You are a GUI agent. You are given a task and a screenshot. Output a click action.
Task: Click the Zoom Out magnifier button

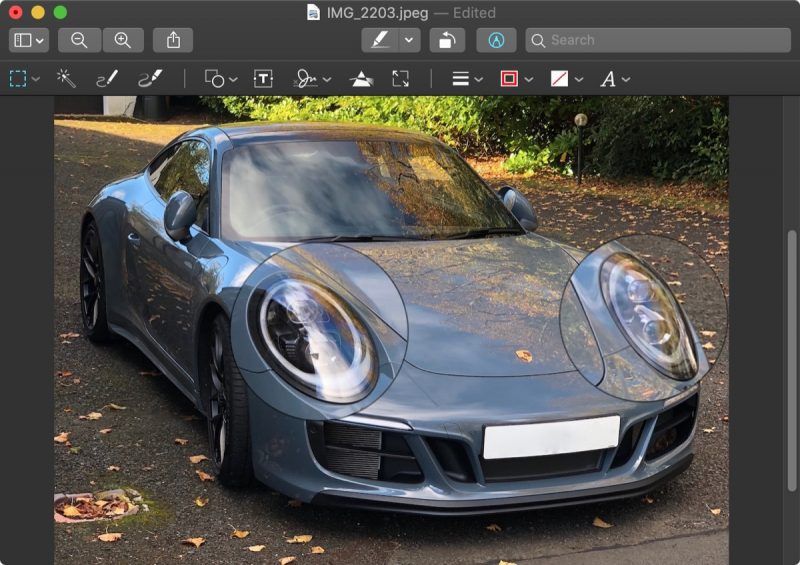click(x=79, y=40)
